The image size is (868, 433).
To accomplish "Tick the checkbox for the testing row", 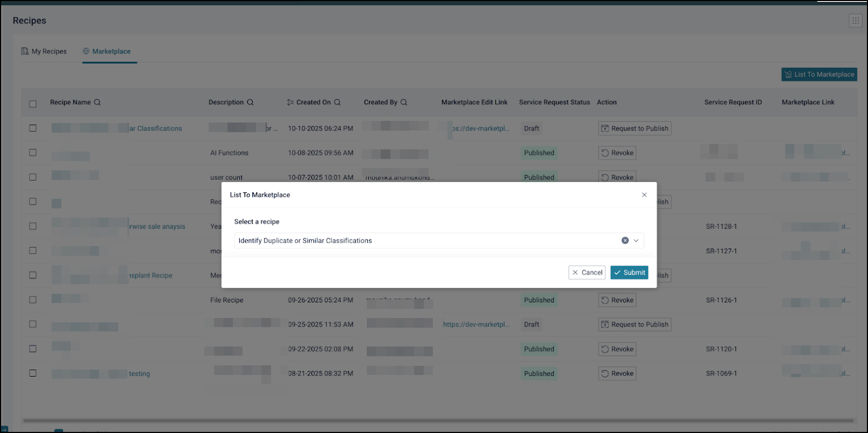I will pyautogui.click(x=33, y=373).
